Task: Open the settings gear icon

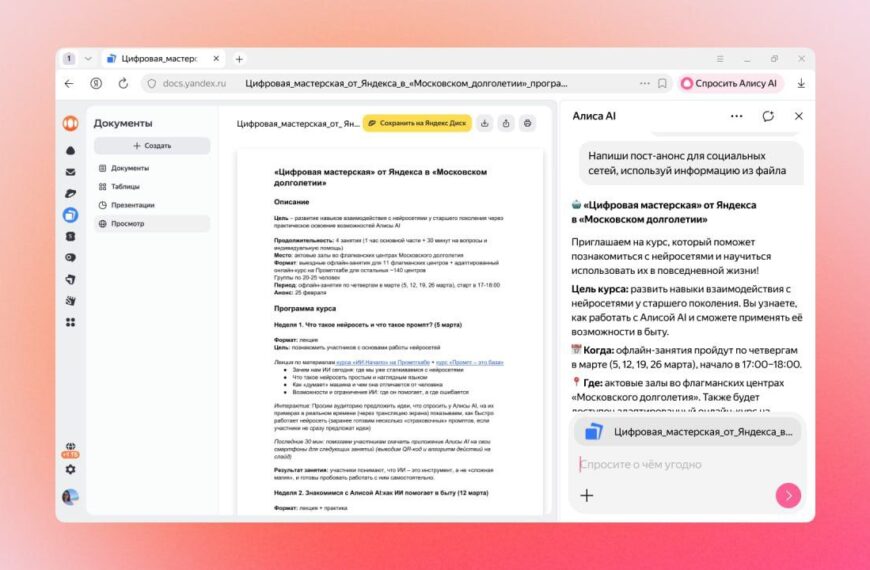Action: [70, 470]
